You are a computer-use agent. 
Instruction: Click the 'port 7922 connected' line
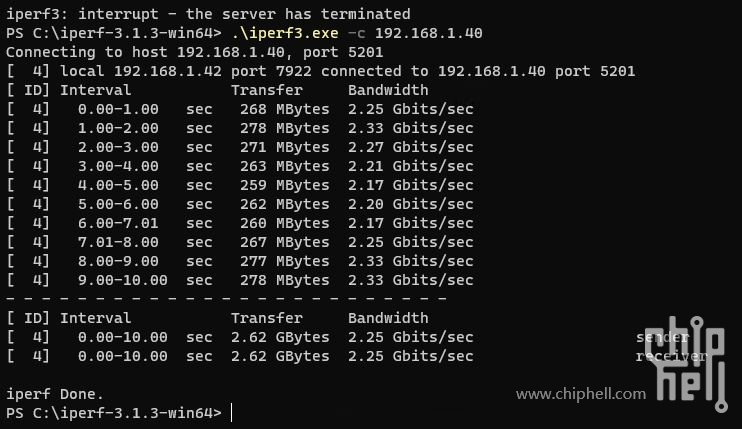coord(320,71)
